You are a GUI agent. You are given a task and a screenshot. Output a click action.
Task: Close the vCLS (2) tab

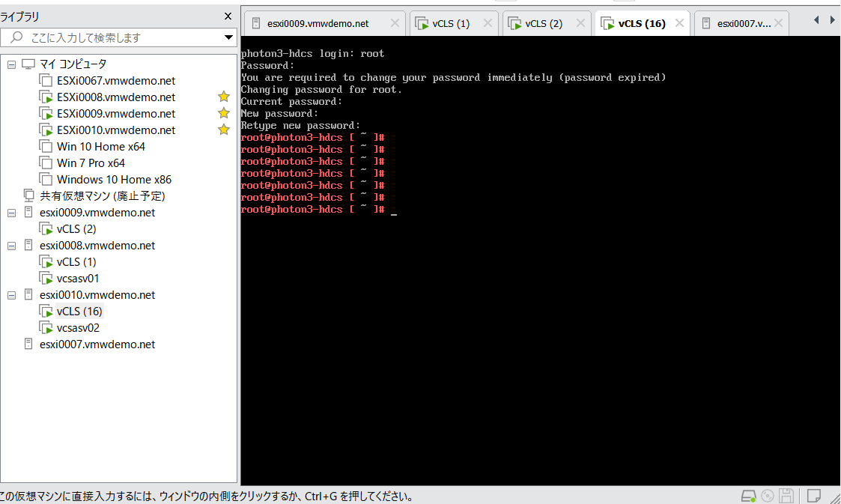(580, 23)
